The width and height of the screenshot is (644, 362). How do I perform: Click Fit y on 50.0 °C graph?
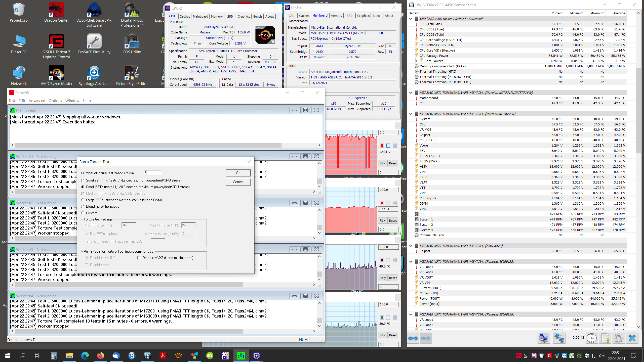[383, 335]
